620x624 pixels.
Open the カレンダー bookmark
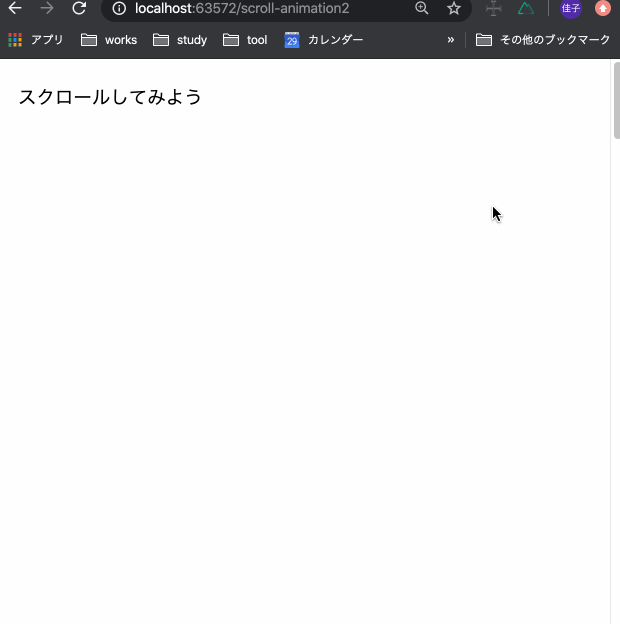pos(324,40)
